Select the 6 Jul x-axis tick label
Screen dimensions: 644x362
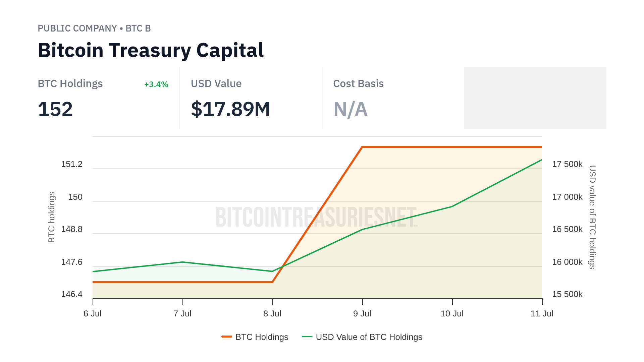click(x=93, y=314)
